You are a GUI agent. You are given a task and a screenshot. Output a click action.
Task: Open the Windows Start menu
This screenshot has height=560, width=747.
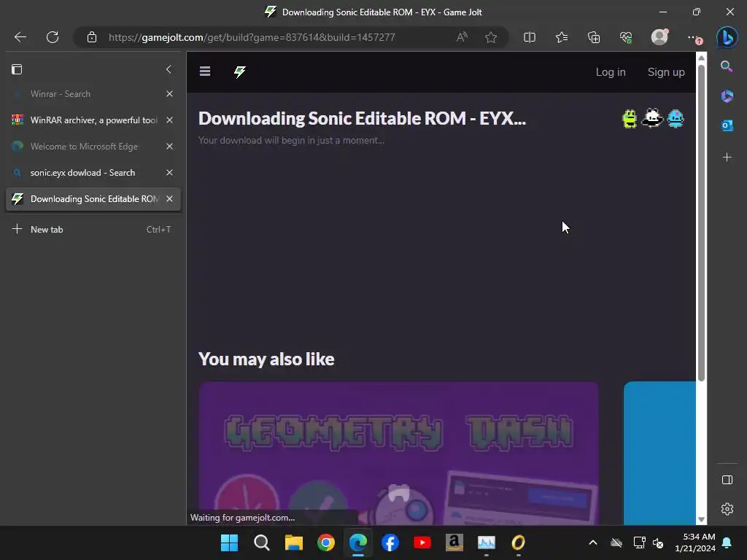click(229, 542)
